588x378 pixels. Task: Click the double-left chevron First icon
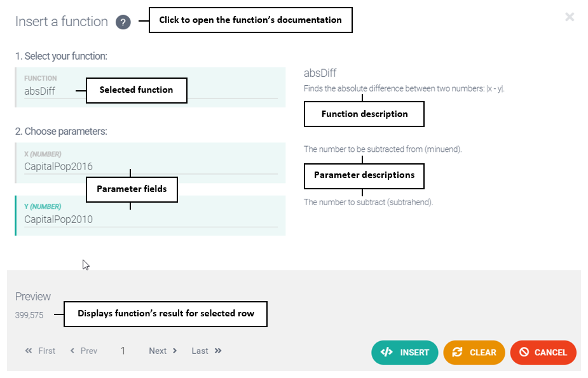(29, 351)
